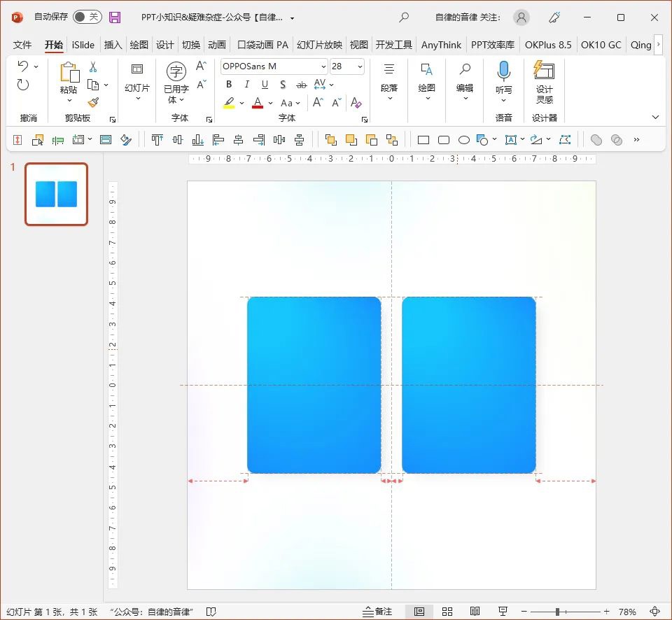This screenshot has width=672, height=620.
Task: Click the 备注 notes button
Action: coord(377,612)
